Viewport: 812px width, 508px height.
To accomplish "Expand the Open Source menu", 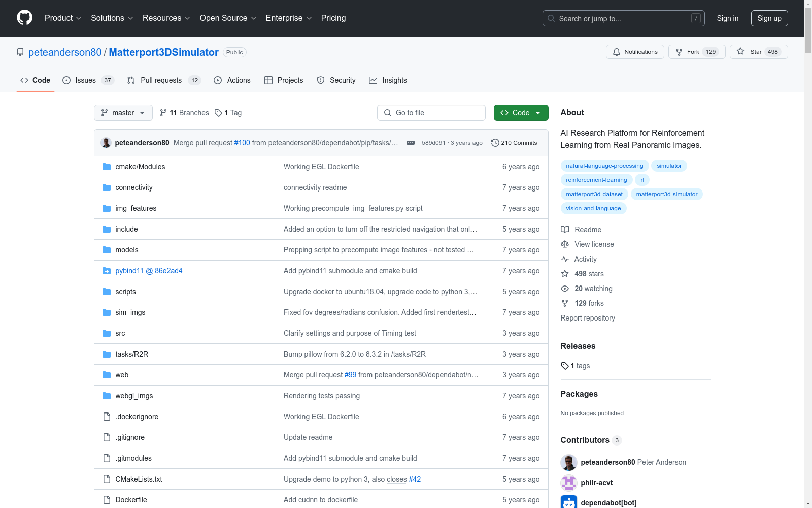I will click(x=228, y=18).
